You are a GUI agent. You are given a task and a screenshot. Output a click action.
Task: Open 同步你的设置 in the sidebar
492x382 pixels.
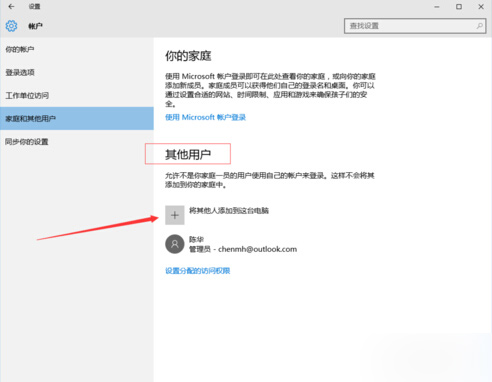click(x=77, y=142)
